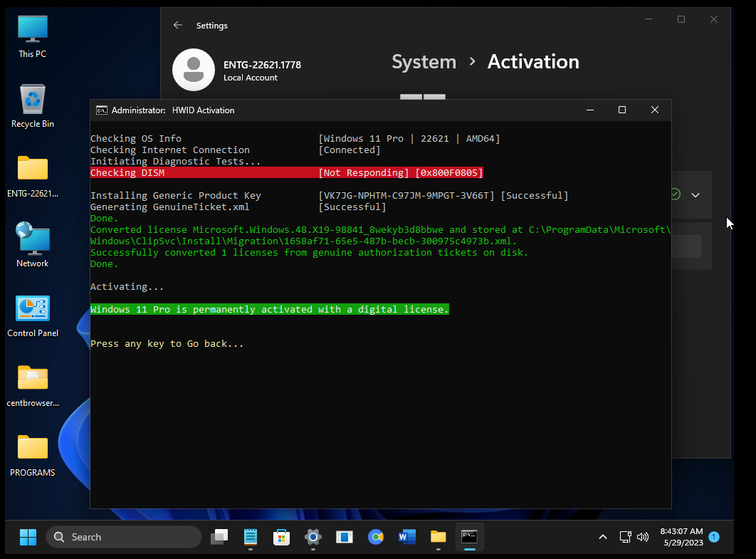Go back in the Settings window

coord(178,25)
